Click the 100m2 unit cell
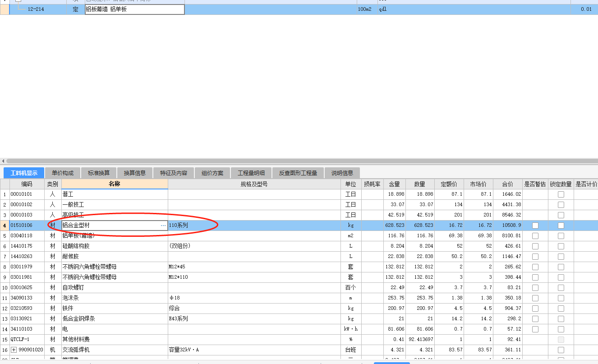This screenshot has width=598, height=364. tap(365, 9)
